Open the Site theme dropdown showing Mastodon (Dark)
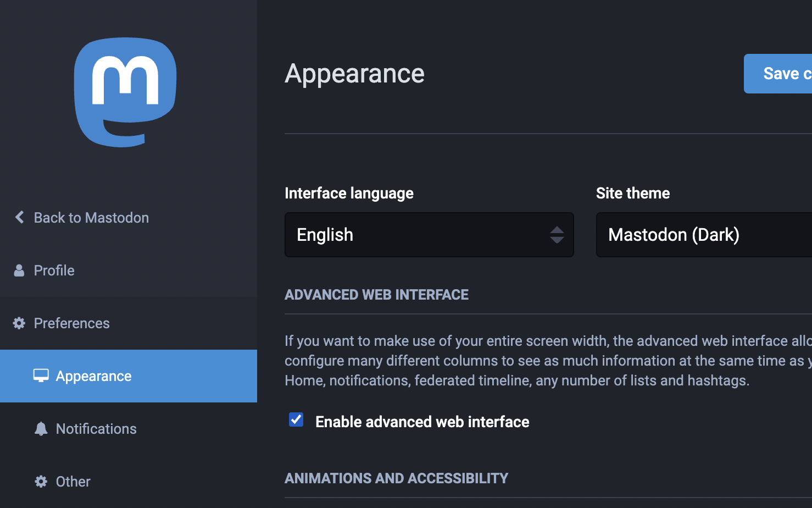 (704, 235)
